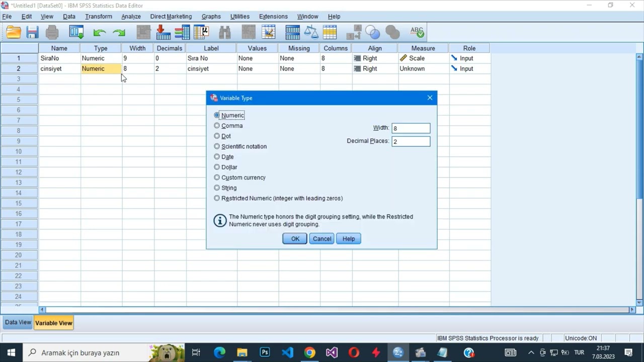The height and width of the screenshot is (362, 644).
Task: Open Opera browser from the taskbar
Action: click(x=354, y=352)
